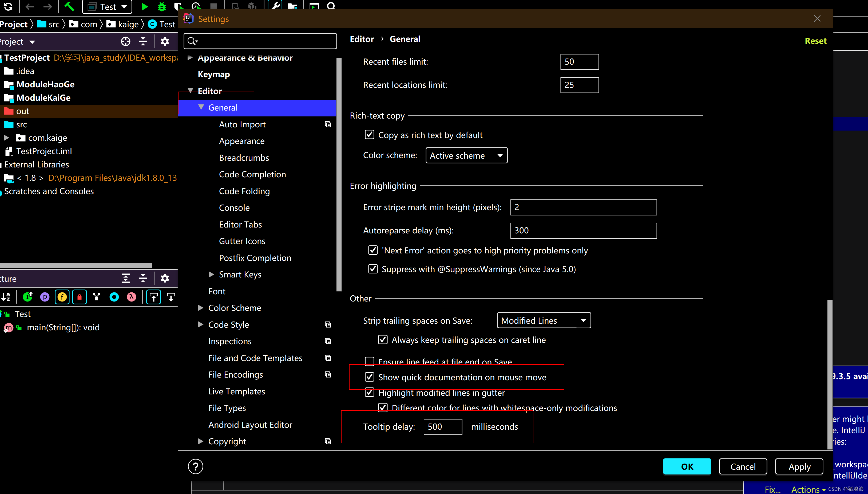
Task: Collapse the Editor settings section
Action: (191, 90)
